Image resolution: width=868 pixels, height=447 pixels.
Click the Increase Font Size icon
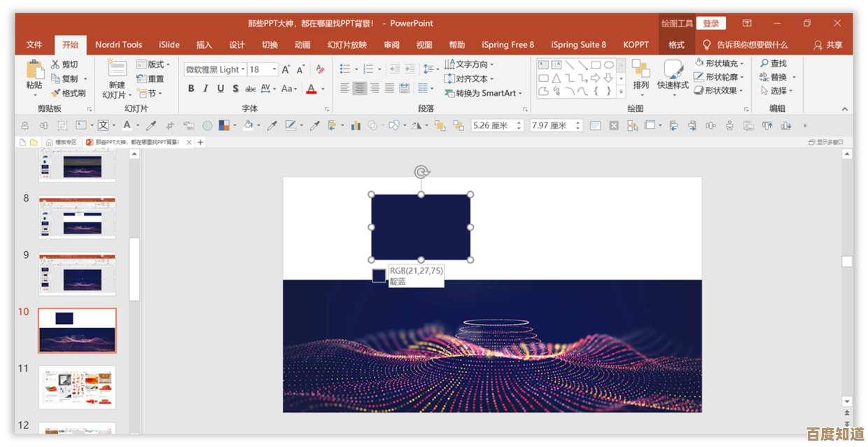(x=286, y=69)
